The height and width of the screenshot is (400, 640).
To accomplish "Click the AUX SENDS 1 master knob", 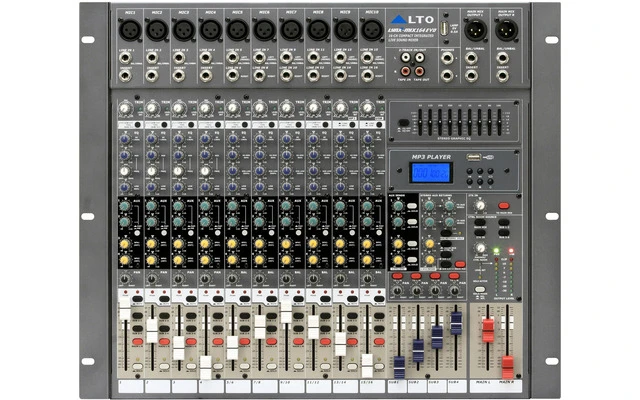I will point(398,206).
